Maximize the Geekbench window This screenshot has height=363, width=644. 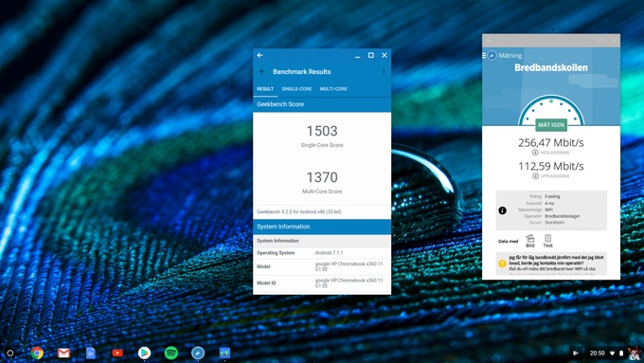371,55
